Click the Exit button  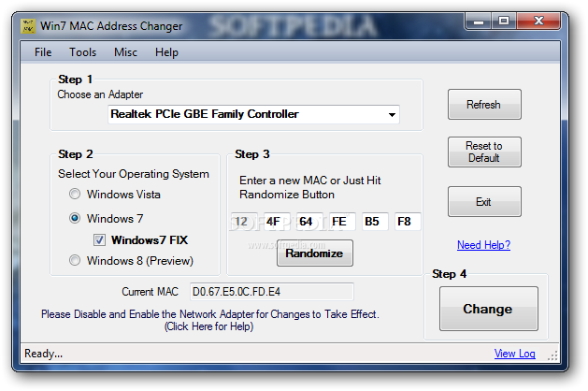coord(484,201)
